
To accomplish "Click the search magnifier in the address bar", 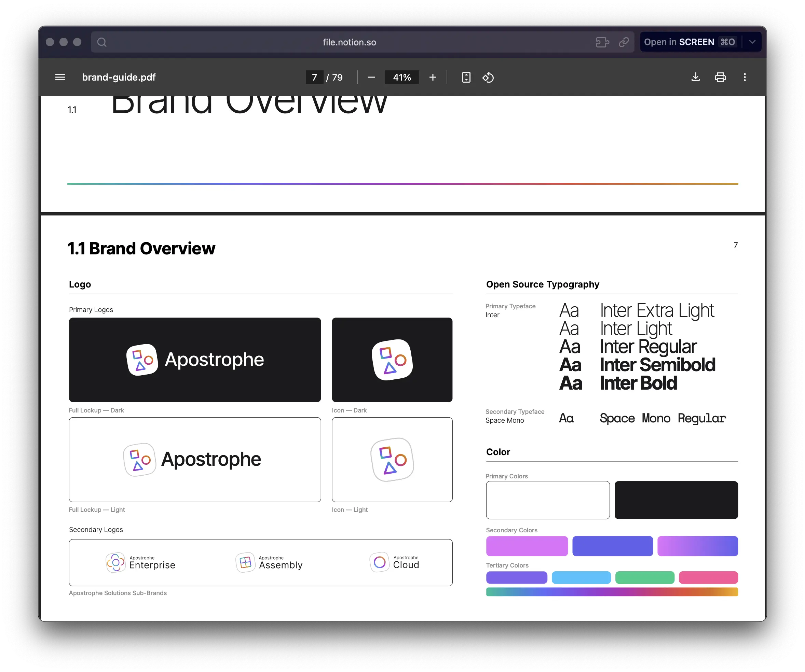I will (101, 42).
